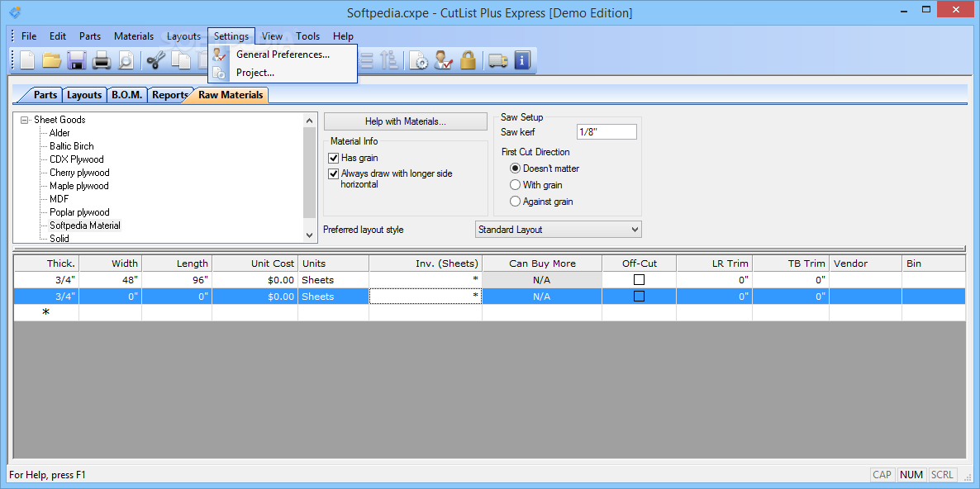Viewport: 980px width, 489px height.
Task: Select Softpedia Material in tree
Action: (85, 226)
